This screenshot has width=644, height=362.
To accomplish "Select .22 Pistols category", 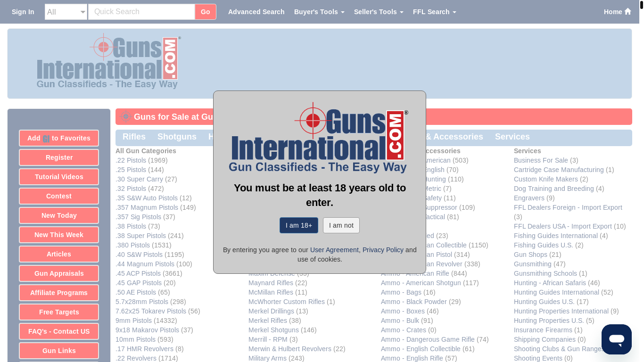I will click(131, 160).
